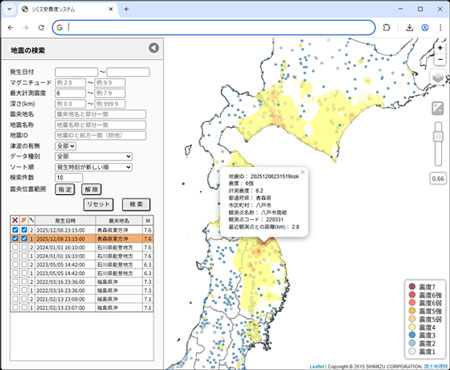
Task: Click the 震度7 legend swatch
Action: point(412,286)
